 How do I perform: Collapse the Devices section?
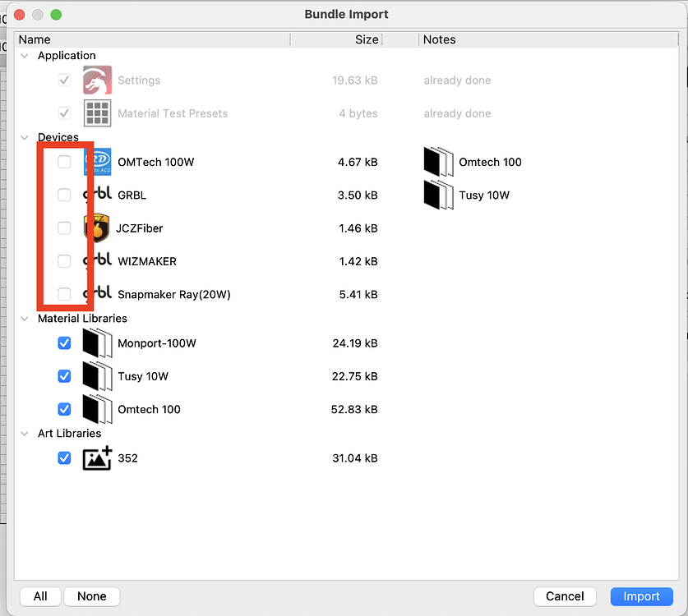point(25,137)
